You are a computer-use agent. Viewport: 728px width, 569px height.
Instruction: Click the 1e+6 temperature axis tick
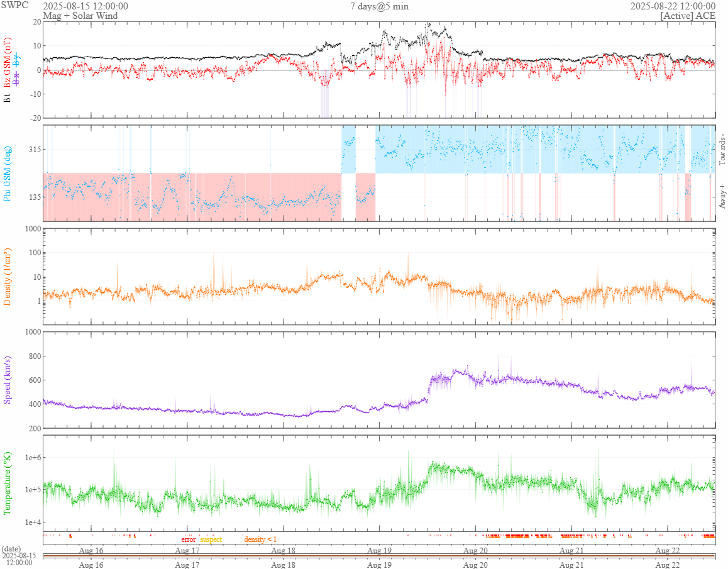[x=33, y=458]
